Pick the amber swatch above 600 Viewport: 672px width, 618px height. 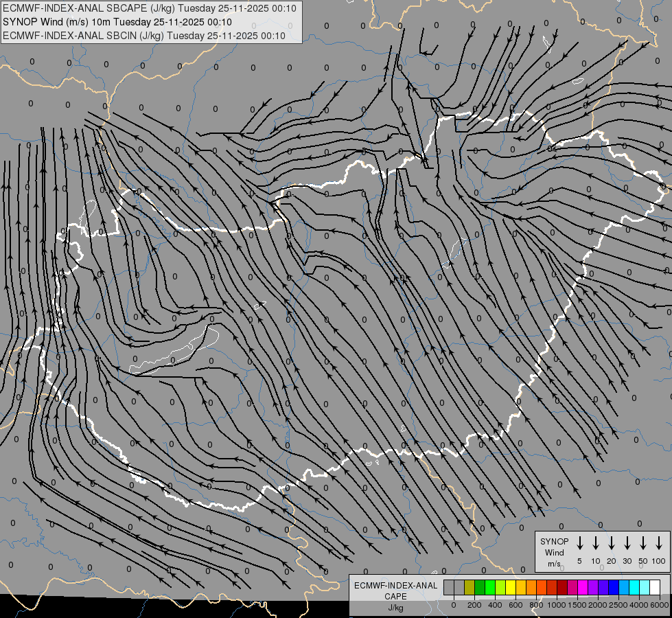coord(521,587)
